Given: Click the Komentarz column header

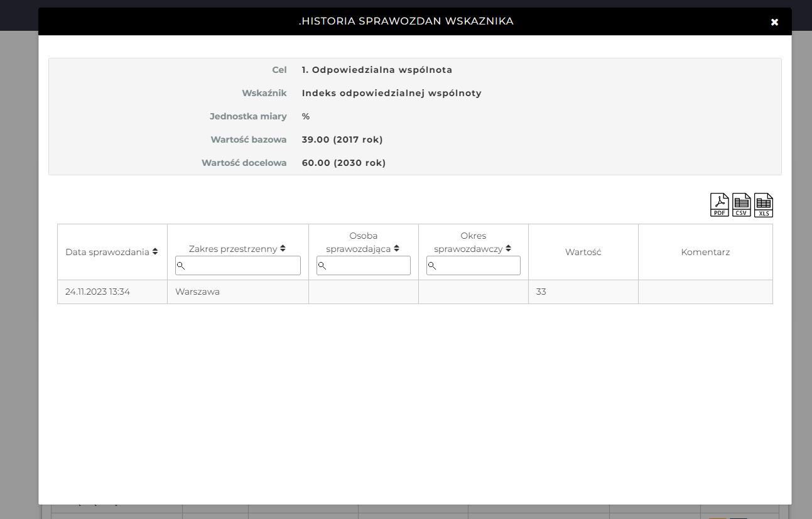Looking at the screenshot, I should [705, 252].
